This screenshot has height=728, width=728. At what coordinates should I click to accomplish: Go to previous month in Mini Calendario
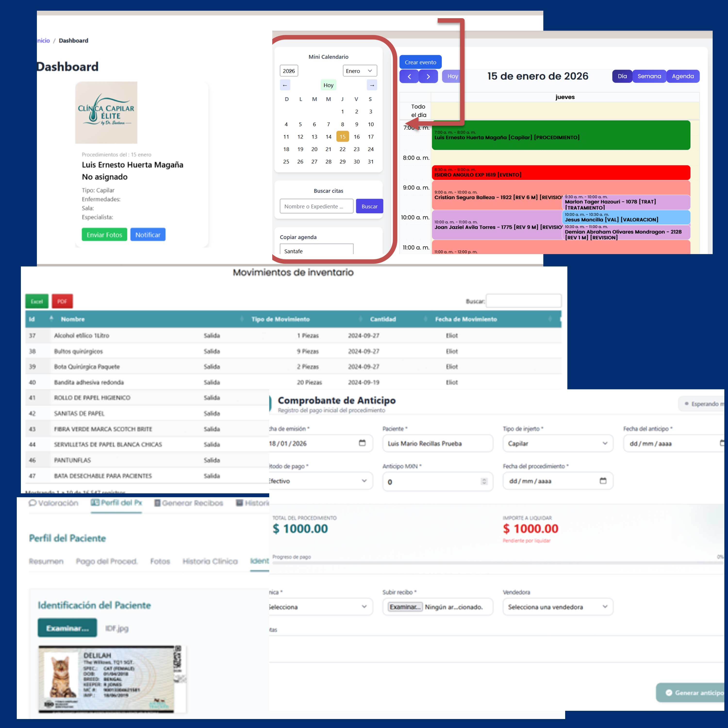pos(285,85)
